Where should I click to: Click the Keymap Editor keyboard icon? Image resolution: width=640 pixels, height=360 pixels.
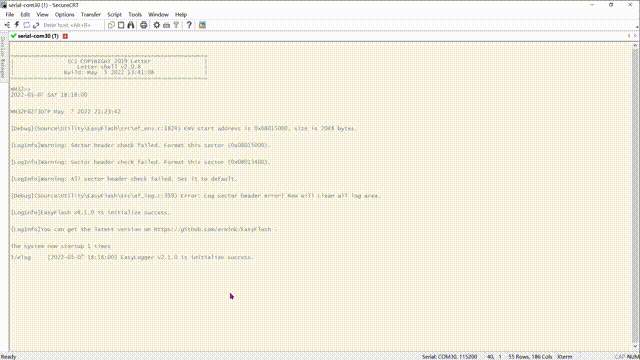tap(167, 25)
